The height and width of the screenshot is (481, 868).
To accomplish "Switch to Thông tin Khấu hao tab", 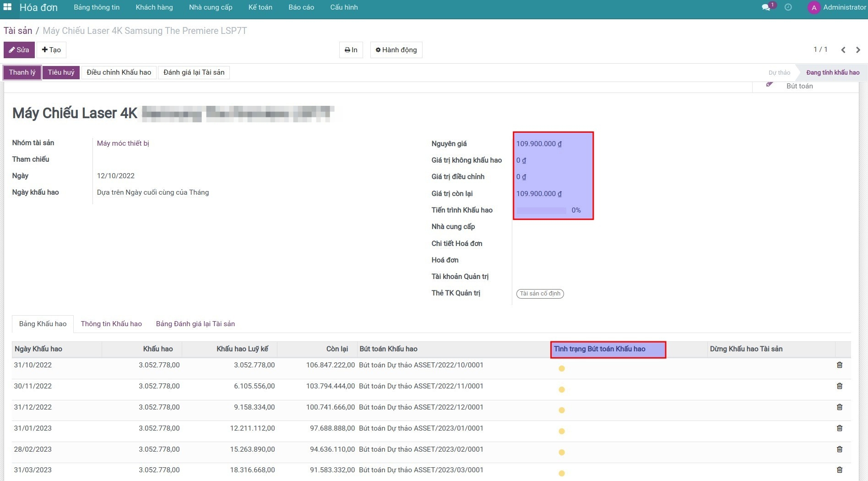I will point(111,324).
